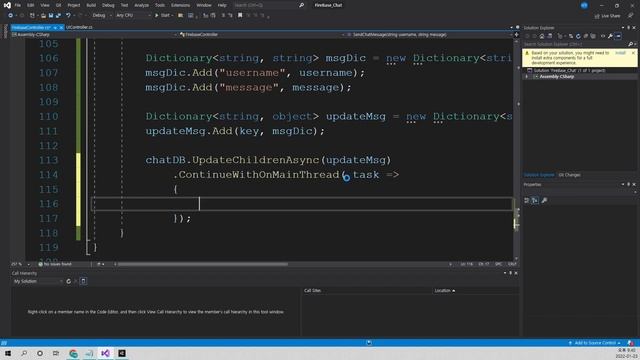This screenshot has height=360, width=640.
Task: Open Task View on the taskbar
Action: (x=56, y=353)
